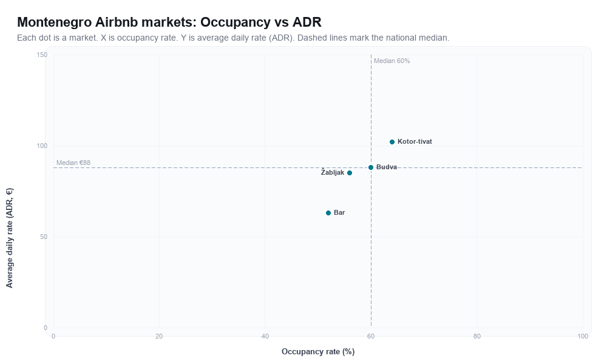
Task: Click the 'Occupancy rate (%)' axis title
Action: [318, 352]
